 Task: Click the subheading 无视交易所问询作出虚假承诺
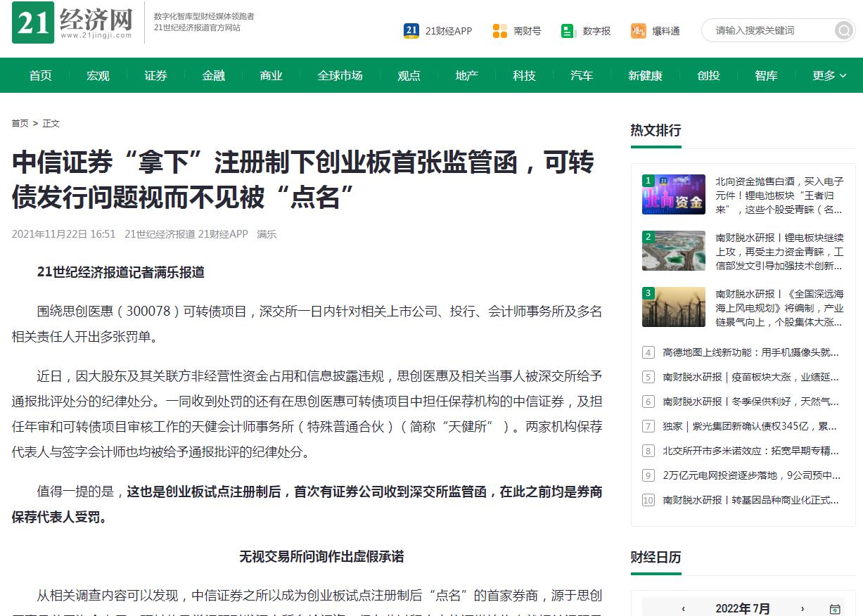[321, 557]
